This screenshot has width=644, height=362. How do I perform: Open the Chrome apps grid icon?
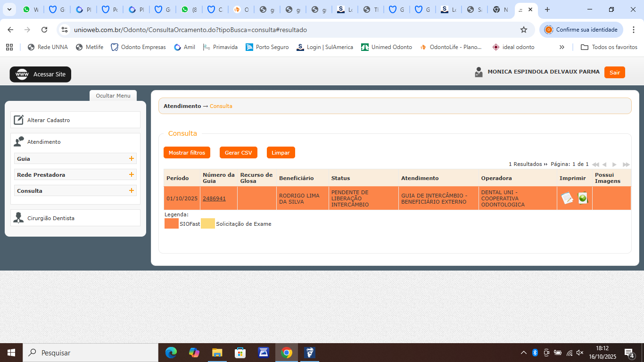9,47
